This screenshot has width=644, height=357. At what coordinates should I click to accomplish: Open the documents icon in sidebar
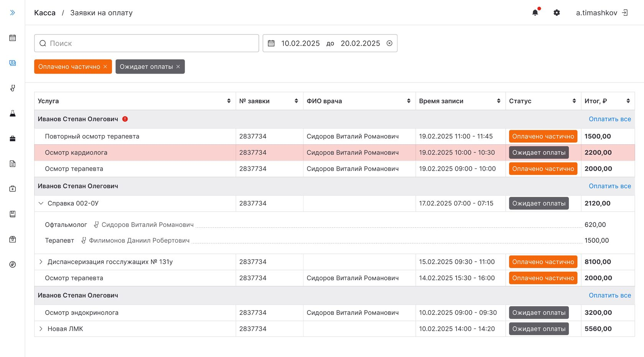[13, 164]
